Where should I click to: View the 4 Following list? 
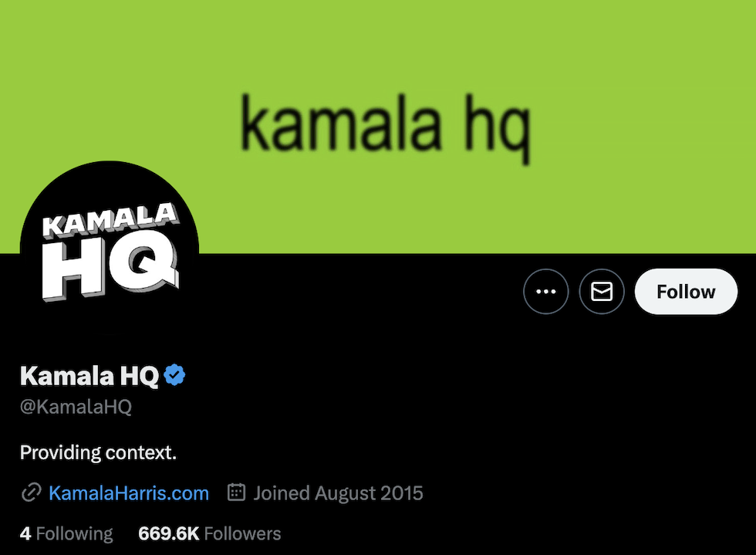point(66,533)
